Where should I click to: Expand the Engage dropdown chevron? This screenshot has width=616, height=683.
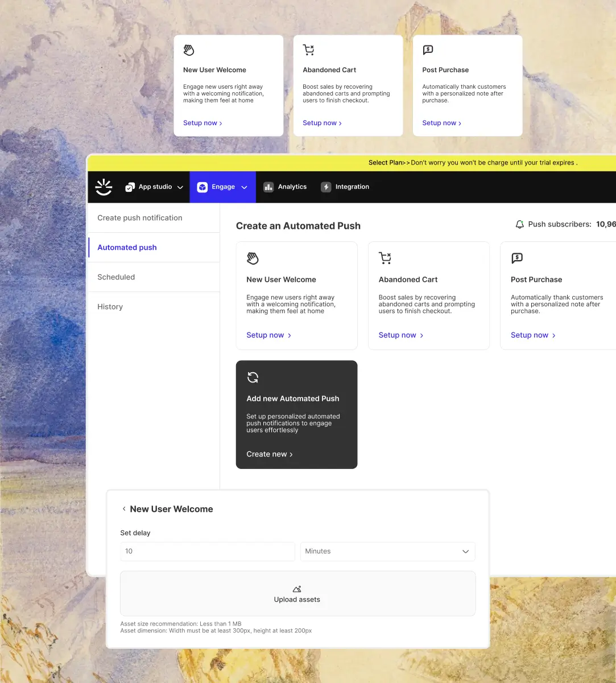click(244, 187)
